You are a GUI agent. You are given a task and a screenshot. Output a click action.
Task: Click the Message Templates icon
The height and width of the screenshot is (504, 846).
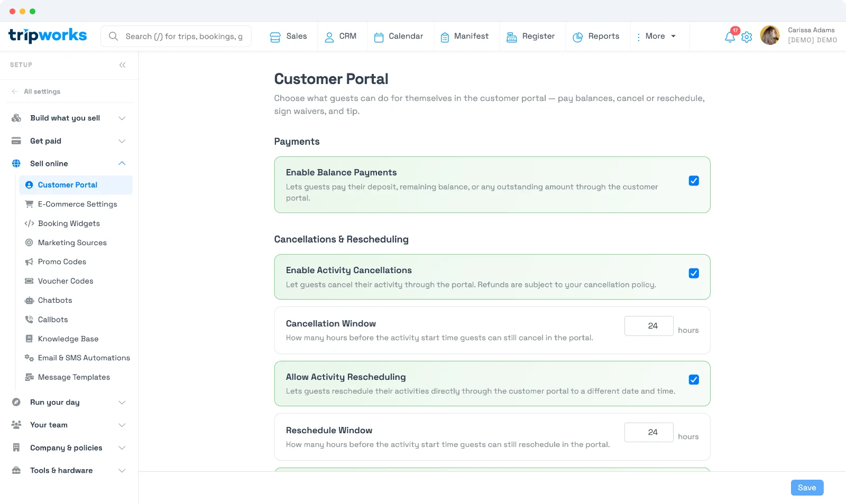click(29, 377)
